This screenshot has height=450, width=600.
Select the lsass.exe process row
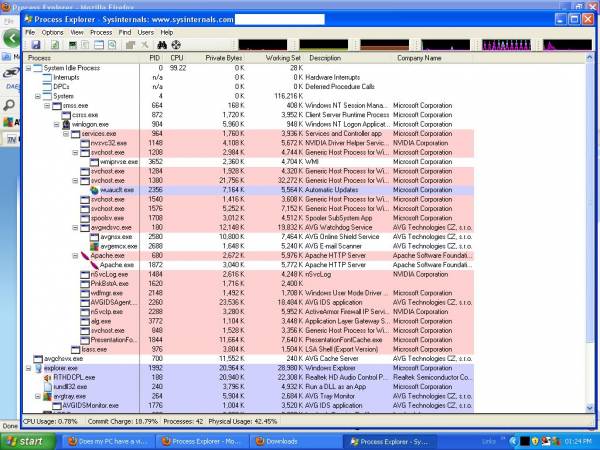[249, 349]
